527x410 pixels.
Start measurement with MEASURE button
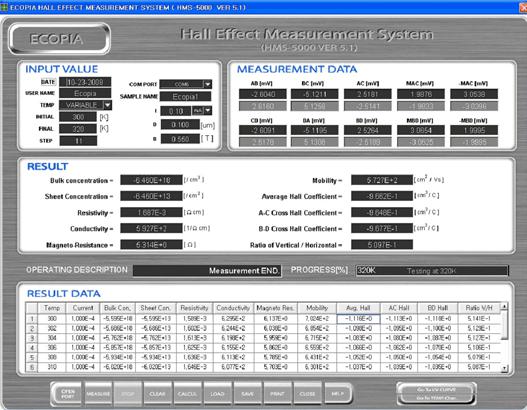click(x=98, y=394)
